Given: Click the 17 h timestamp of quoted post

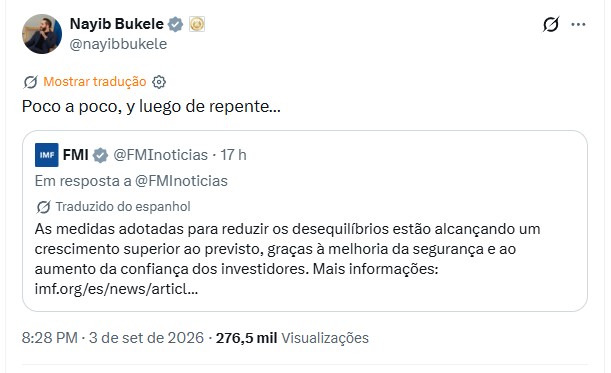Looking at the screenshot, I should point(233,155).
